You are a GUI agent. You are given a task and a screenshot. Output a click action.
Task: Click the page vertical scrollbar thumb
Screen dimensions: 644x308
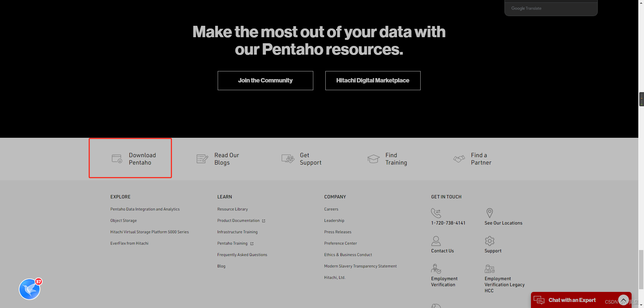(x=641, y=269)
